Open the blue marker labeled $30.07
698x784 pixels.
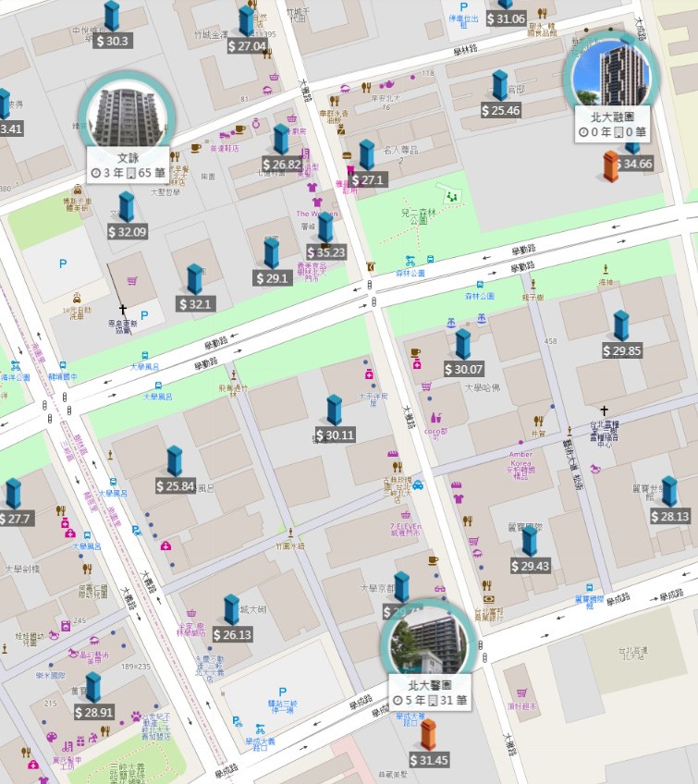click(463, 345)
